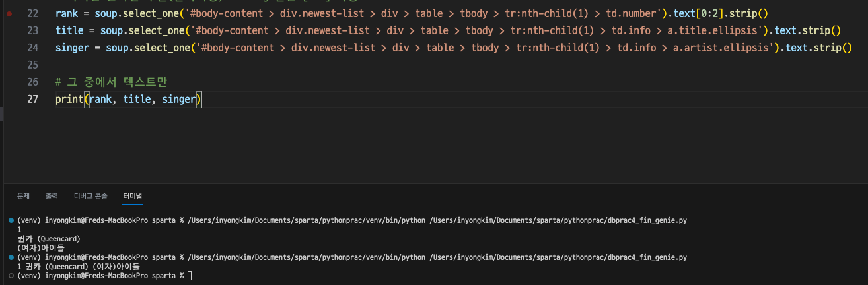The image size is (868, 285).
Task: Click 'singer' argument inside print call
Action: click(x=178, y=99)
